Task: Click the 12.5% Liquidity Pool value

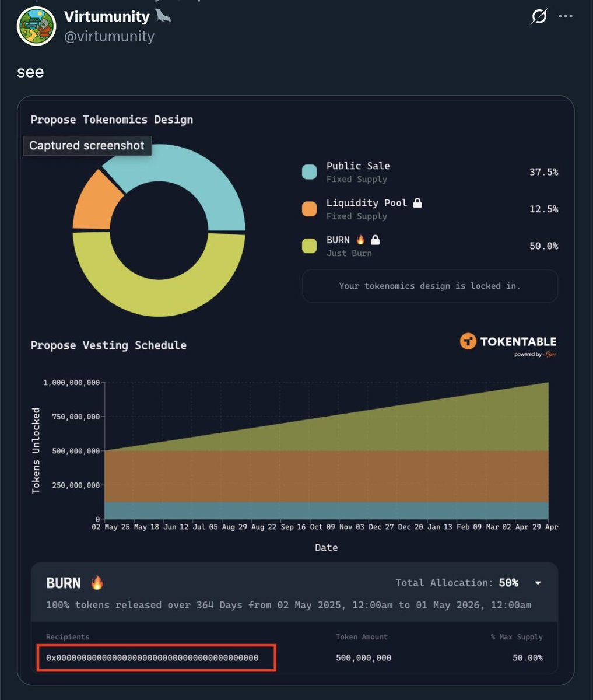Action: [543, 209]
